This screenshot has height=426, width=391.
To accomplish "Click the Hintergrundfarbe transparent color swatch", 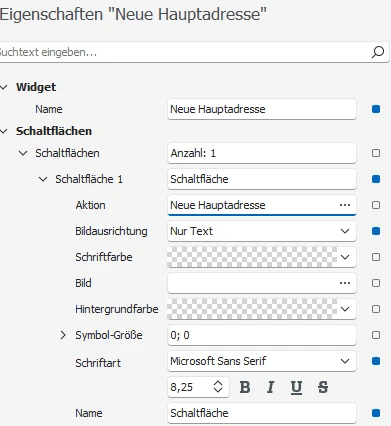I will tap(252, 309).
